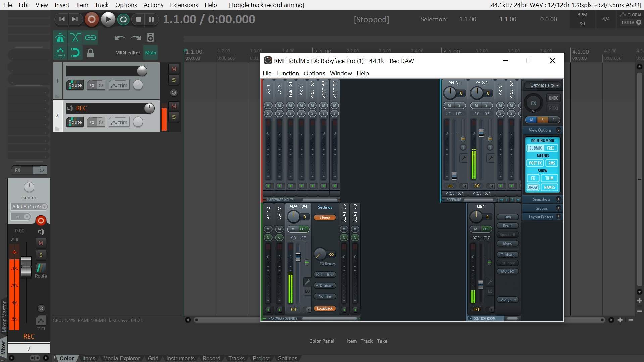Mute track 1 in track panel

coord(174,69)
